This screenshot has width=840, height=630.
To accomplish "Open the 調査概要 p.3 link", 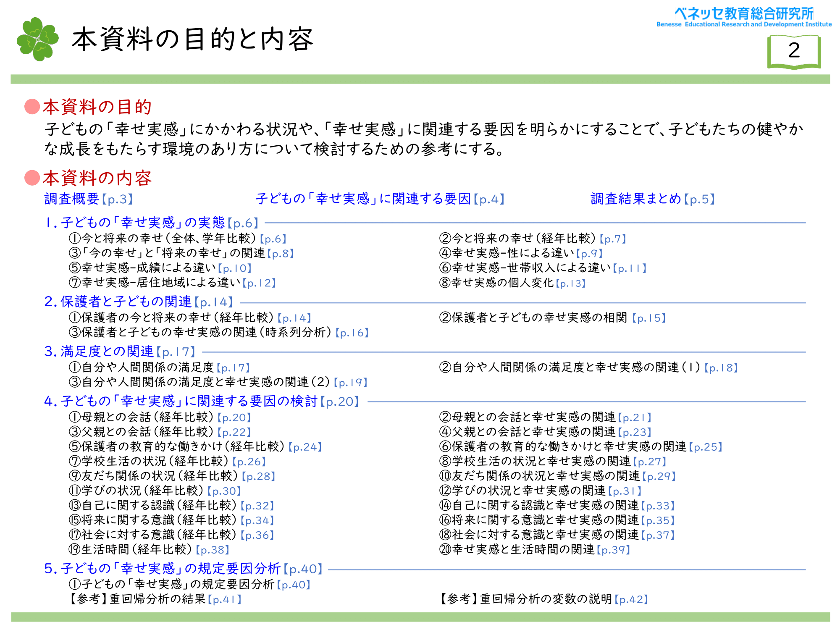I will click(89, 199).
